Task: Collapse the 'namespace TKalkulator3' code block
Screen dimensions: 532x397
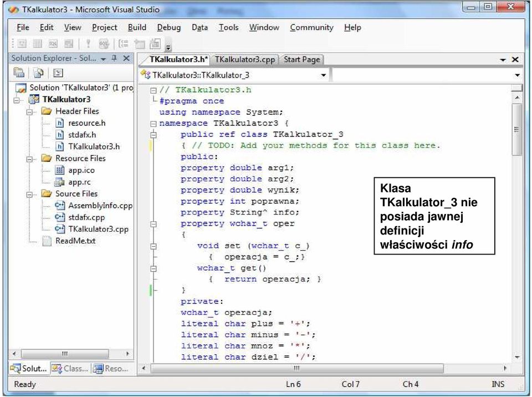Action: 154,124
